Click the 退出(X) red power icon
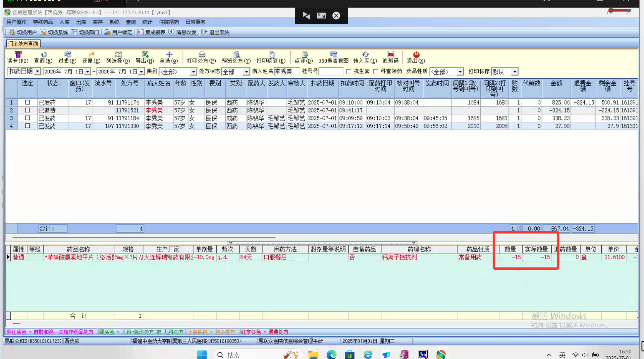This screenshot has height=359, width=644. (x=416, y=55)
